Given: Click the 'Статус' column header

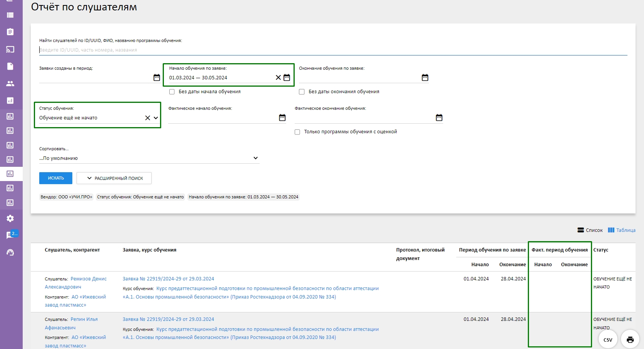Looking at the screenshot, I should coord(601,250).
